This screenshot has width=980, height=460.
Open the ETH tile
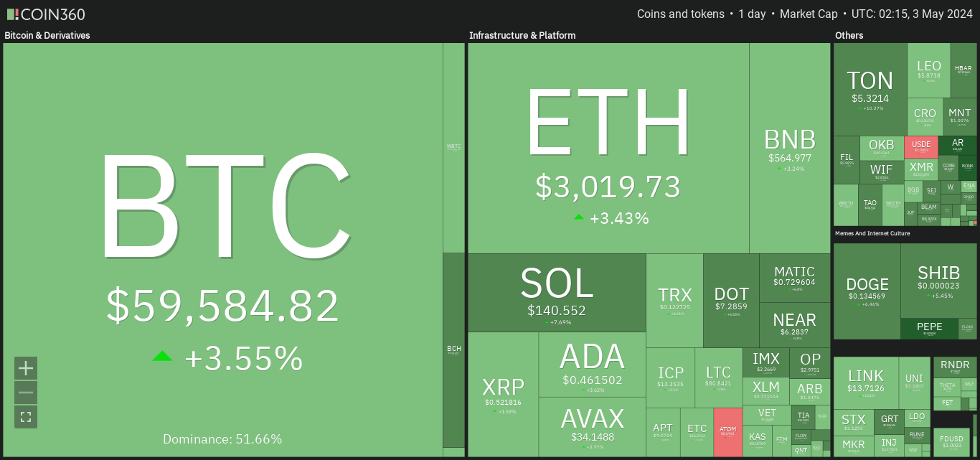pos(608,148)
